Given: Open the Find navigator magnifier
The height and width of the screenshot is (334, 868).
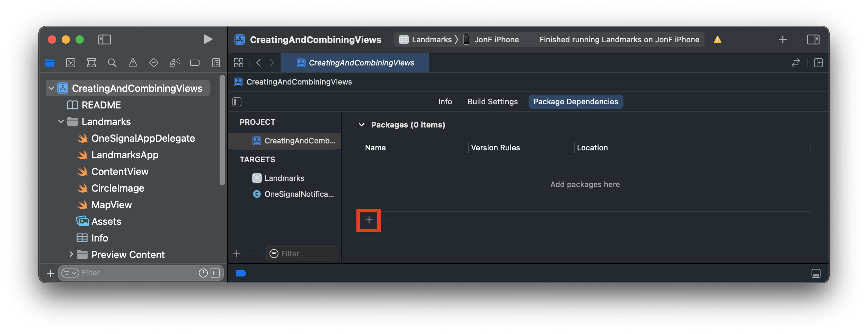Looking at the screenshot, I should click(x=112, y=63).
